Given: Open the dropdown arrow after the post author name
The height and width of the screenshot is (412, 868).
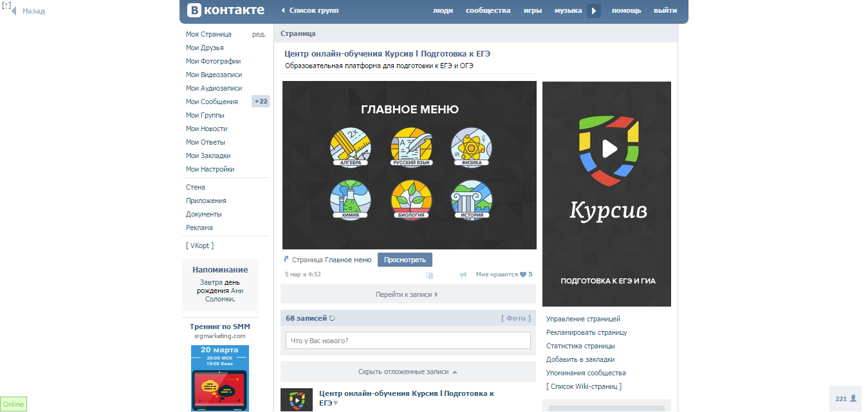Looking at the screenshot, I should 335,403.
